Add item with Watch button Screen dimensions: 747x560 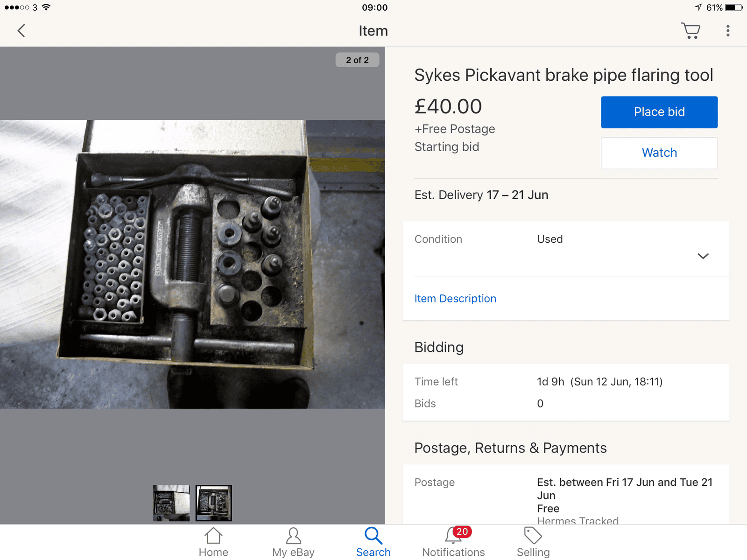tap(659, 153)
